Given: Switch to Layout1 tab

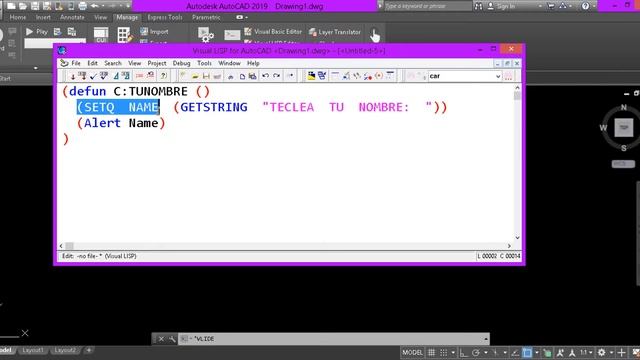Looking at the screenshot, I should point(33,350).
